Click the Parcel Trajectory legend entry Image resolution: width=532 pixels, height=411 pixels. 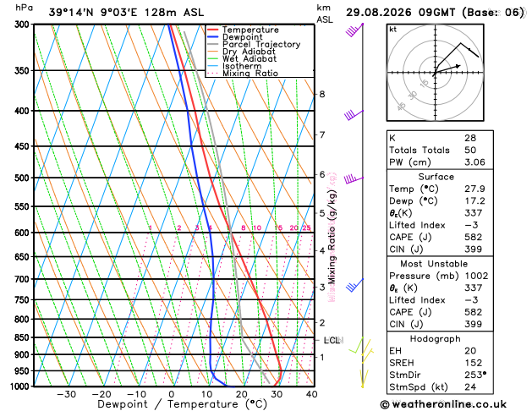coord(254,44)
